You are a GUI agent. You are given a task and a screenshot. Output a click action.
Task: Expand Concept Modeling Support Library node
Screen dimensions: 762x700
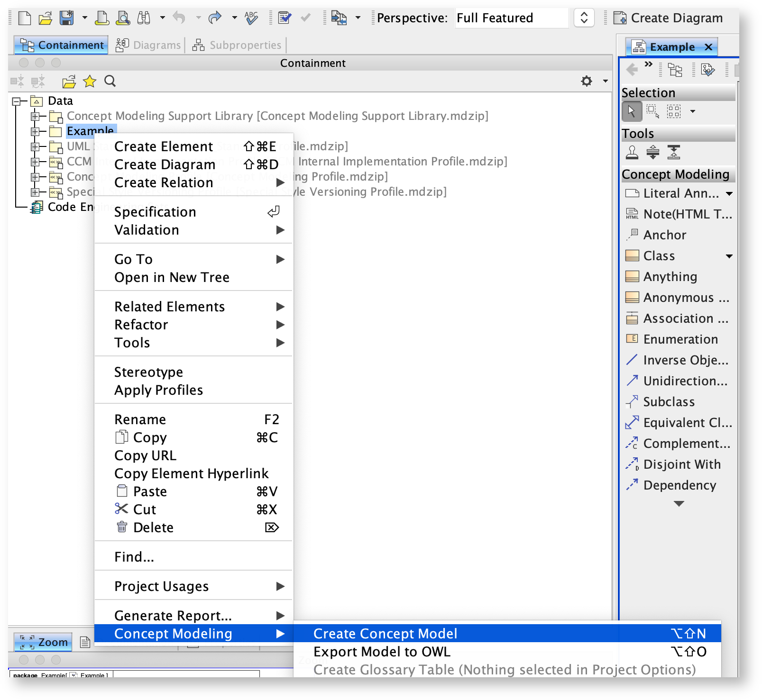pos(35,116)
